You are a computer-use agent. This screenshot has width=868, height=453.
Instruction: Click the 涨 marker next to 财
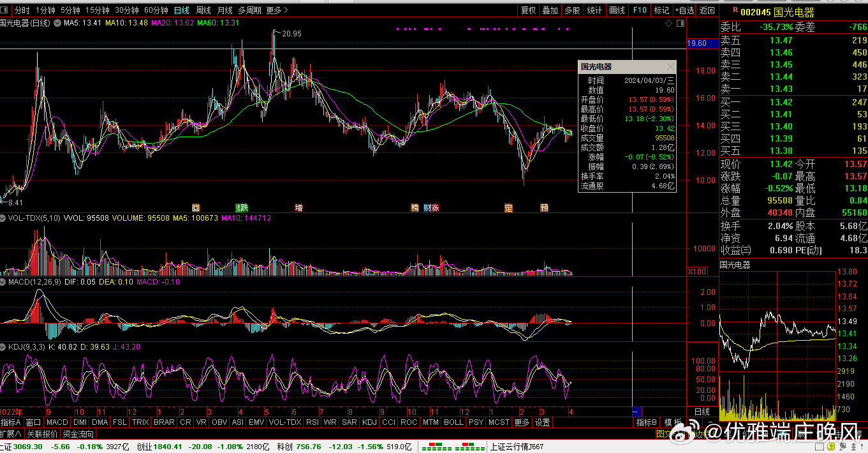tap(435, 207)
